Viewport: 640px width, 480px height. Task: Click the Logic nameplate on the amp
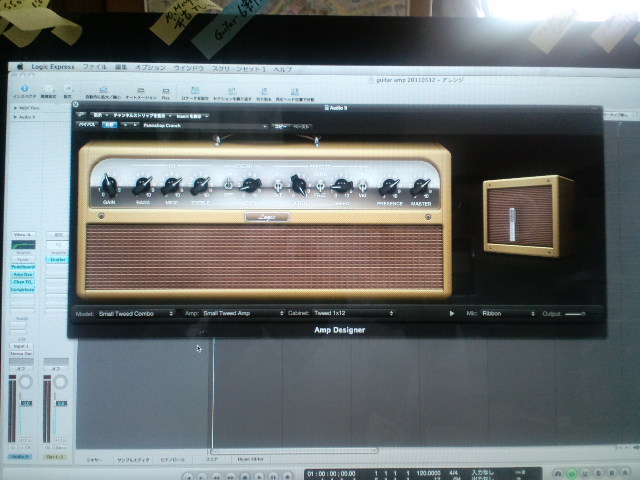click(x=267, y=216)
